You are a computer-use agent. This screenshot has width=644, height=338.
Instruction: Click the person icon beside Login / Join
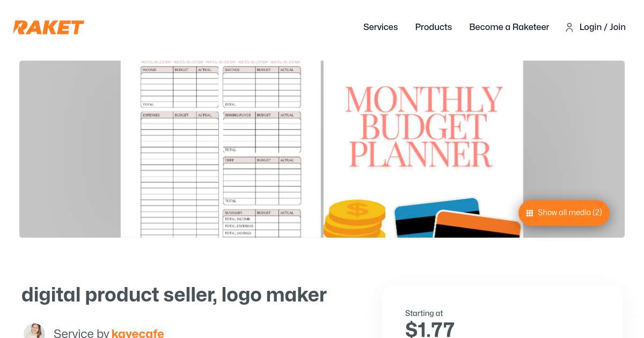pyautogui.click(x=569, y=27)
